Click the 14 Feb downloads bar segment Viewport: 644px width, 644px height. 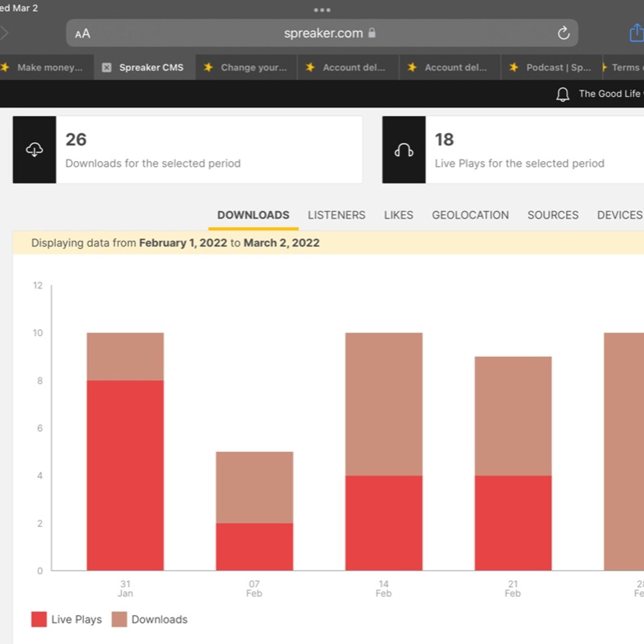coord(384,404)
